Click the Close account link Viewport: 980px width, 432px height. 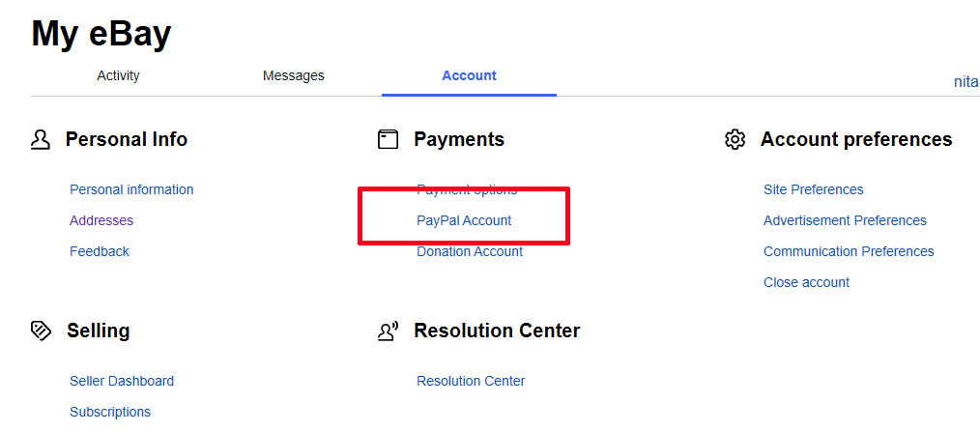[x=806, y=282]
